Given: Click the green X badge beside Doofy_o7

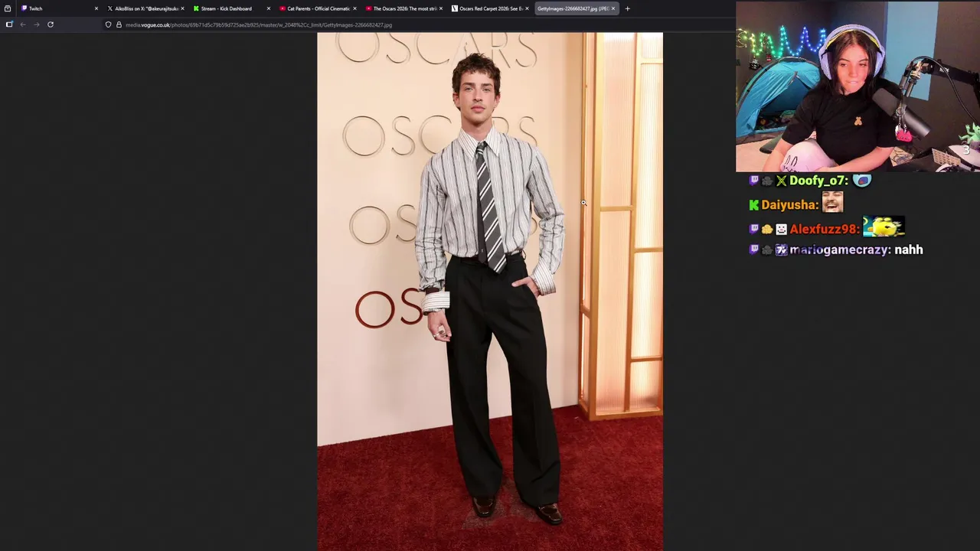Looking at the screenshot, I should click(782, 181).
